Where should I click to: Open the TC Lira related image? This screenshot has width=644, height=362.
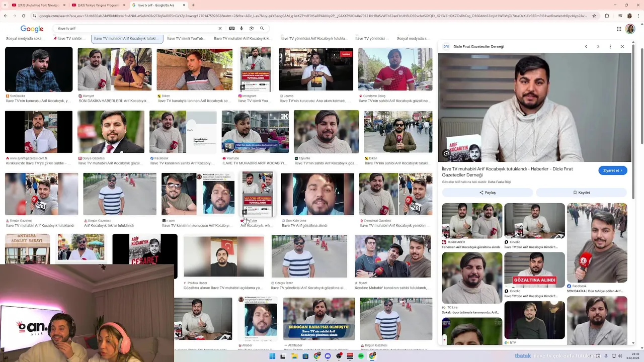click(x=472, y=278)
